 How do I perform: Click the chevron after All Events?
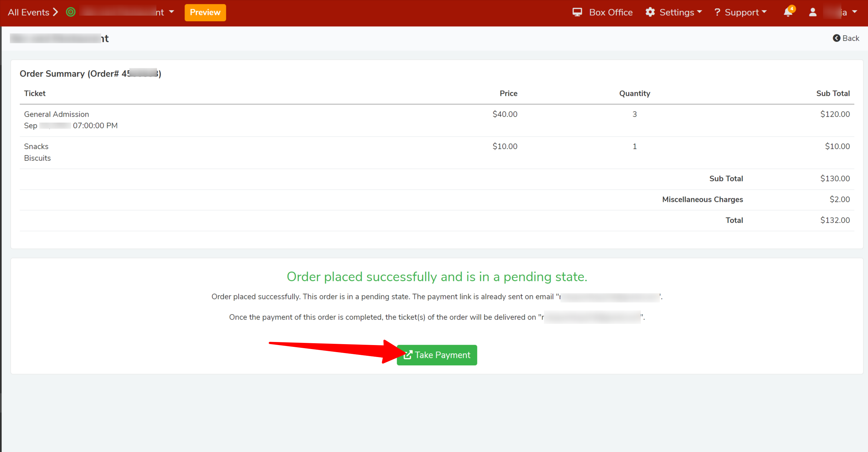click(55, 13)
